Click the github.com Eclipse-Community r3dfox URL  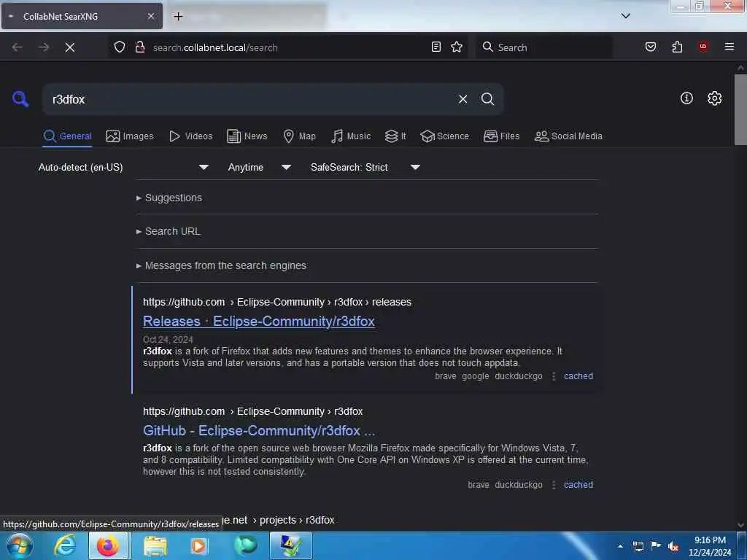tap(252, 411)
